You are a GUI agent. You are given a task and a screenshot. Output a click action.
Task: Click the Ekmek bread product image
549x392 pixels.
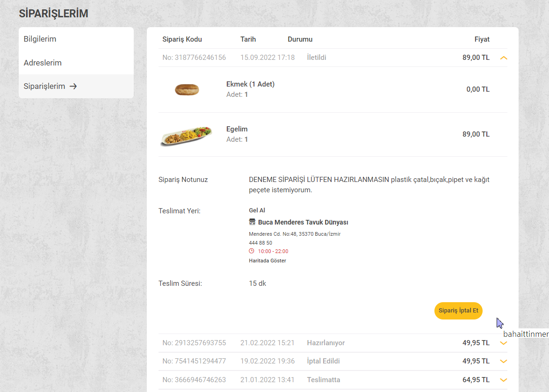tap(187, 89)
